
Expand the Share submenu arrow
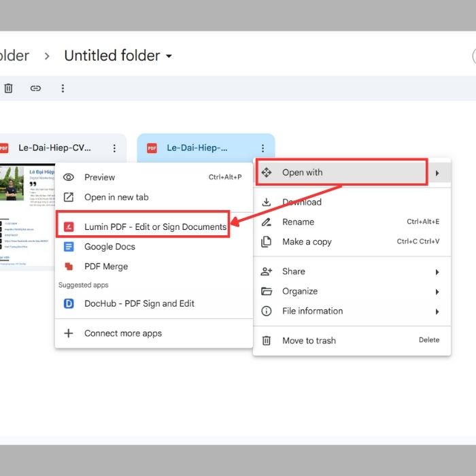[437, 272]
